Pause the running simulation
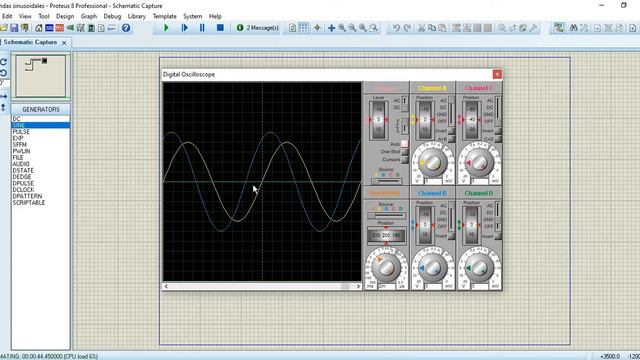640x360 pixels. pyautogui.click(x=202, y=28)
